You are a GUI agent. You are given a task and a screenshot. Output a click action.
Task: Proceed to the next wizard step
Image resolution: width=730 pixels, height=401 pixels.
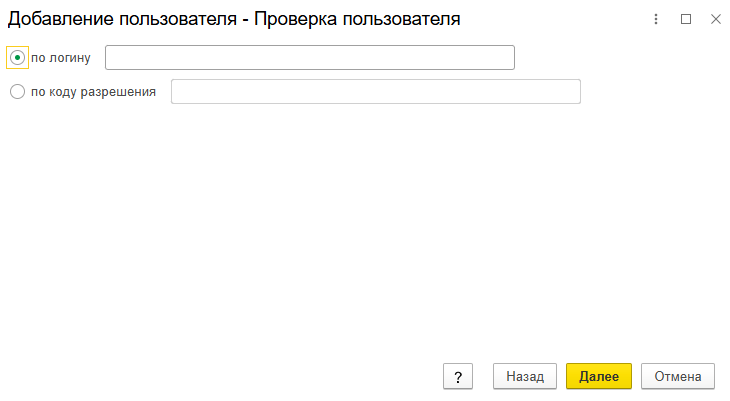pyautogui.click(x=598, y=376)
